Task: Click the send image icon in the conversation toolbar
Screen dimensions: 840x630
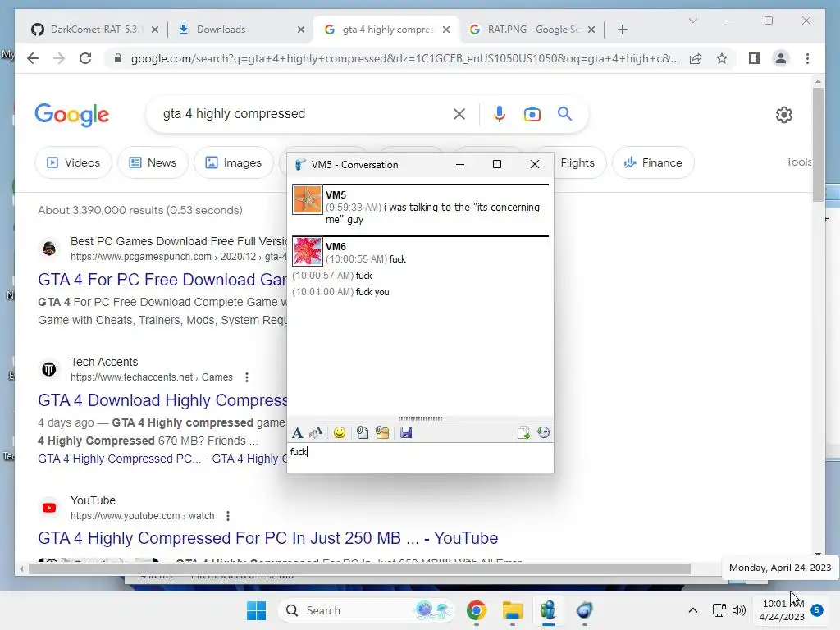Action: click(x=382, y=432)
